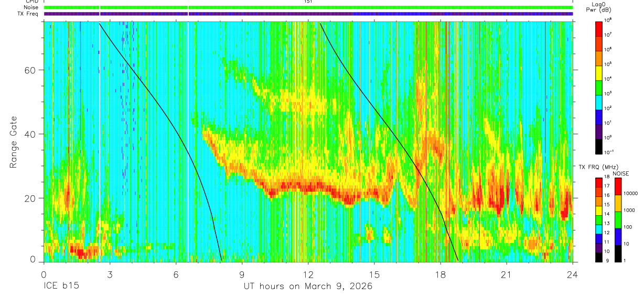Click the 'Lag0 Pwr (dB)' colorbar title
The height and width of the screenshot is (297, 644).
pyautogui.click(x=600, y=7)
